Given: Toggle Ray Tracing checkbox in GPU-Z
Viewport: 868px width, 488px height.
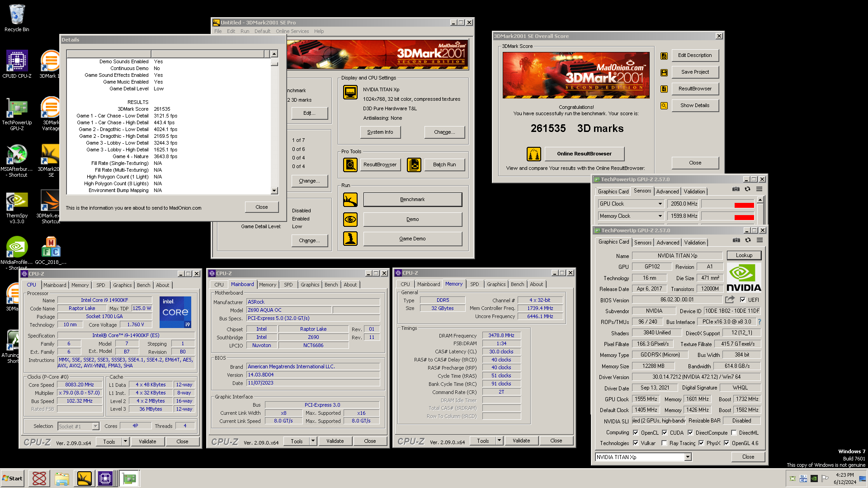Looking at the screenshot, I should [x=664, y=443].
